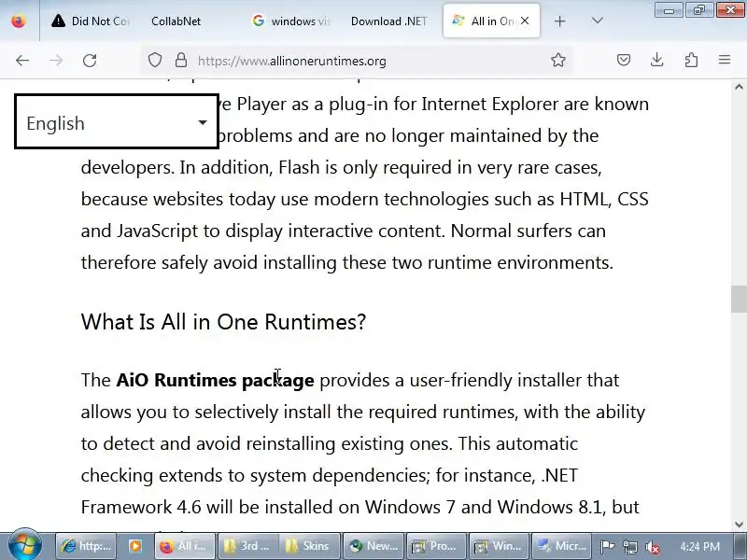The height and width of the screenshot is (560, 747).
Task: Open the Skins folder taskbar item
Action: point(309,546)
